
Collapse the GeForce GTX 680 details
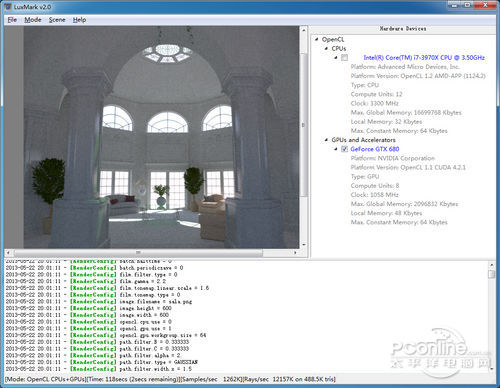336,149
